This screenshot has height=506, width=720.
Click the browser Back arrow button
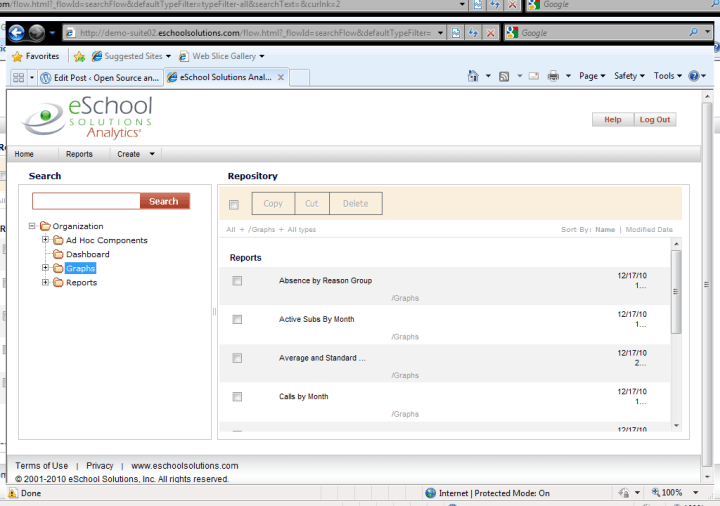pos(16,33)
